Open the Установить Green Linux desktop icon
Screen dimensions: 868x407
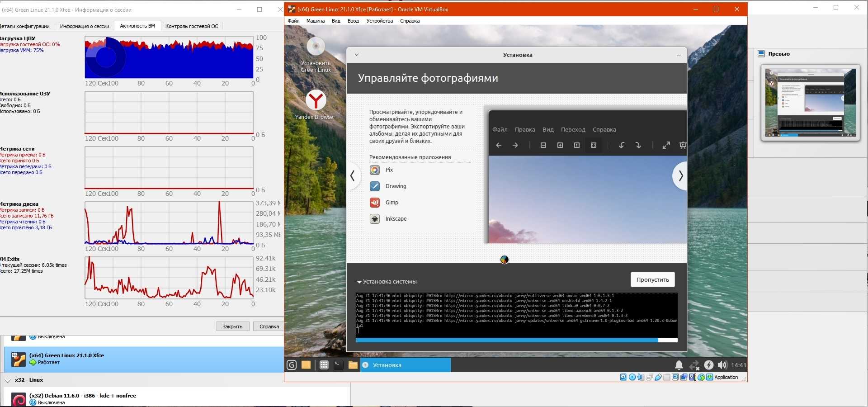click(316, 55)
